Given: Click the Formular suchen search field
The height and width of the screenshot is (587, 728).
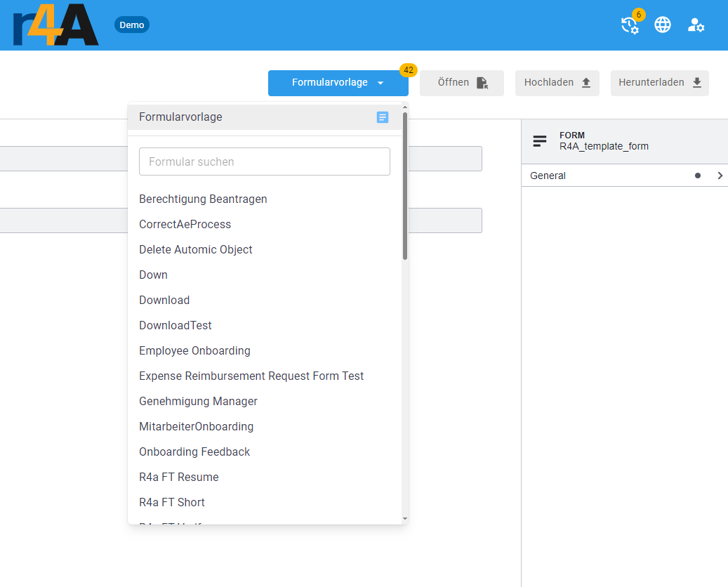Looking at the screenshot, I should [264, 161].
